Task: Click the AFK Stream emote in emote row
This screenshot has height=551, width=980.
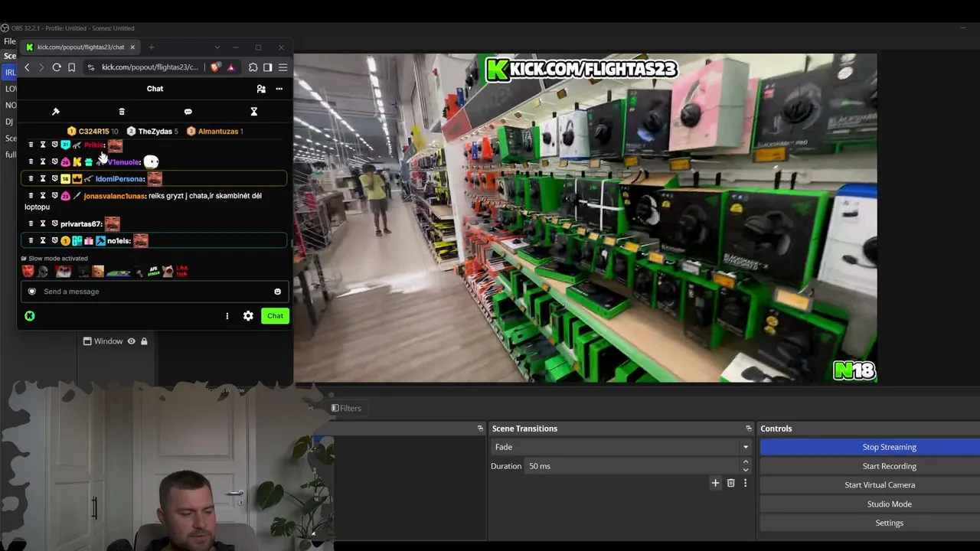Action: tap(154, 271)
